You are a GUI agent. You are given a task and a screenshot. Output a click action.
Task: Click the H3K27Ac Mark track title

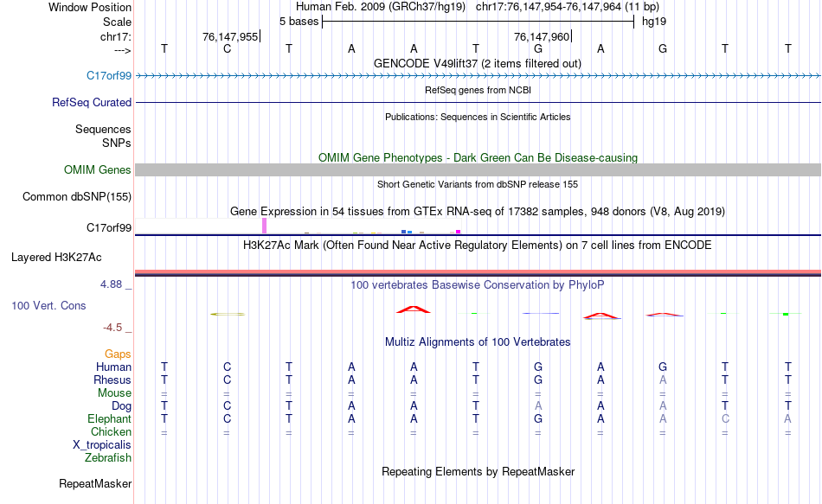477,246
